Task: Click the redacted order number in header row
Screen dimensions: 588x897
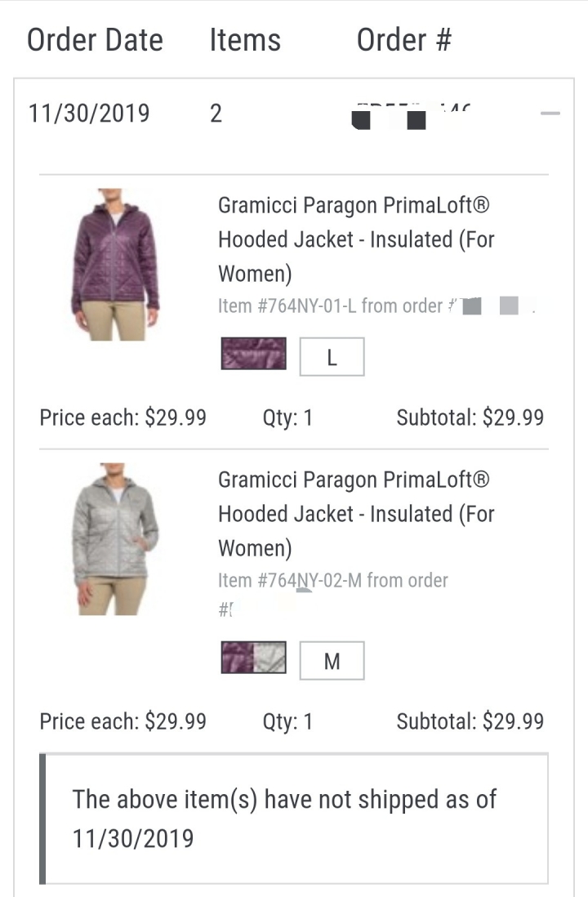Action: [411, 116]
